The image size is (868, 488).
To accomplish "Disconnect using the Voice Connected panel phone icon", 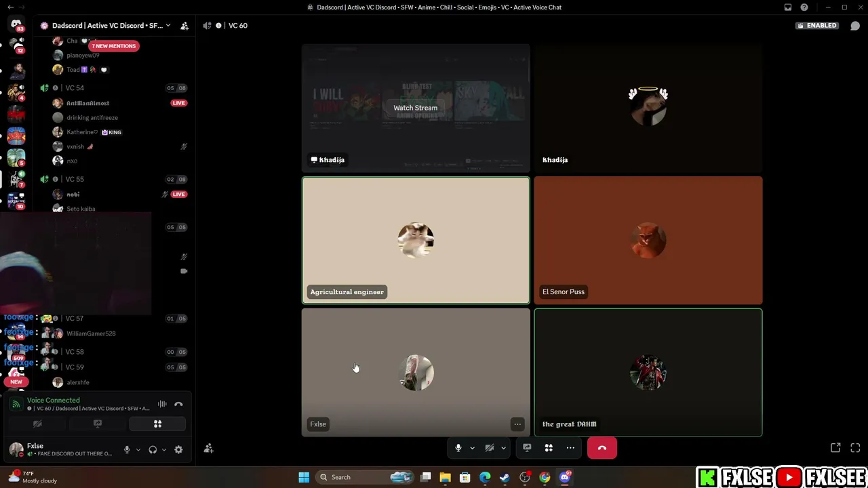I will (x=178, y=404).
